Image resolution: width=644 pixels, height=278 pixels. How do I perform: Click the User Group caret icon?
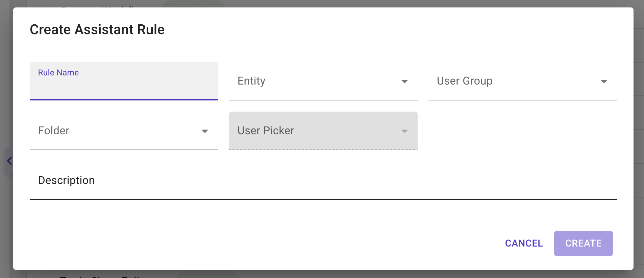click(604, 82)
